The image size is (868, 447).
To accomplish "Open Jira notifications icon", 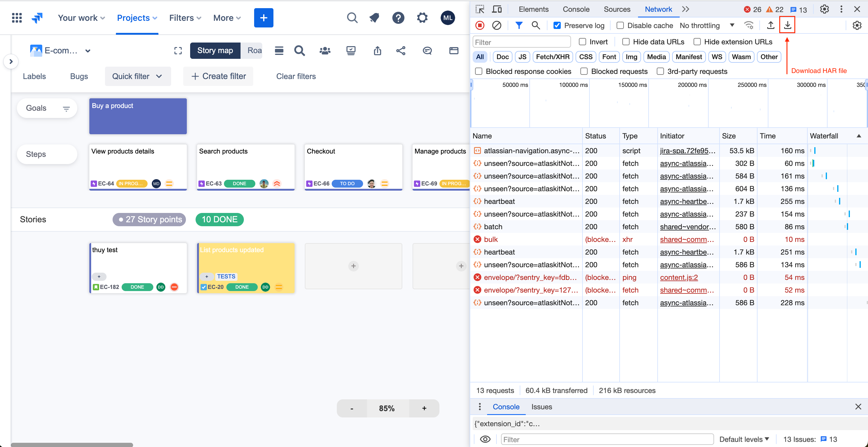I will [374, 18].
